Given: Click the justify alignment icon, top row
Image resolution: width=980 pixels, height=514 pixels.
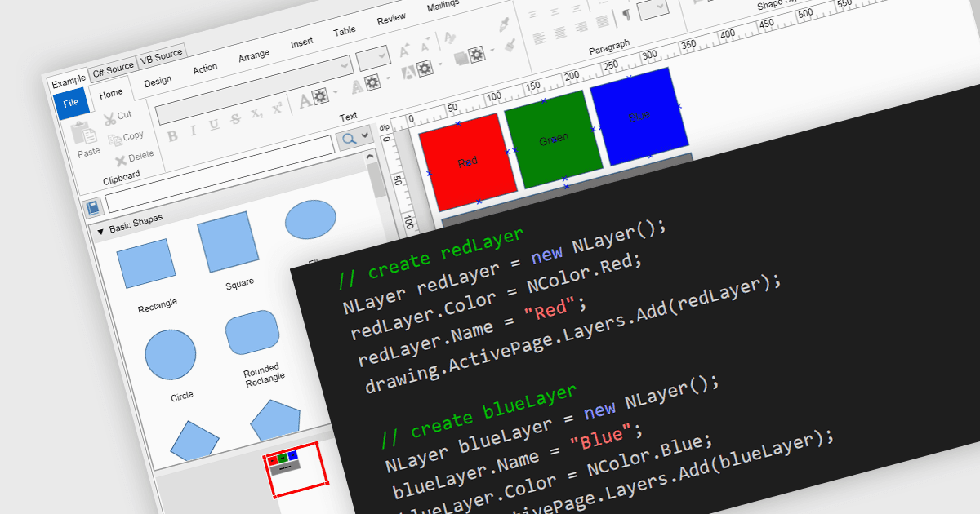Looking at the screenshot, I should coord(601,21).
